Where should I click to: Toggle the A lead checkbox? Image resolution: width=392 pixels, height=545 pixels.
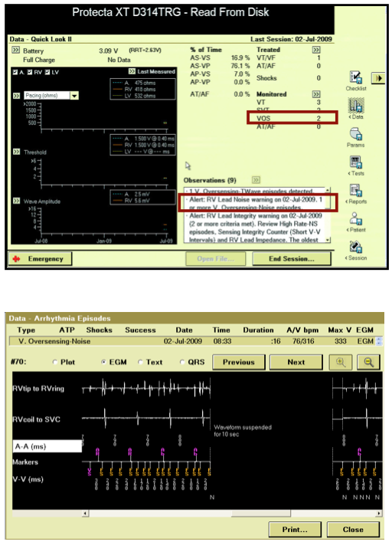pos(15,72)
